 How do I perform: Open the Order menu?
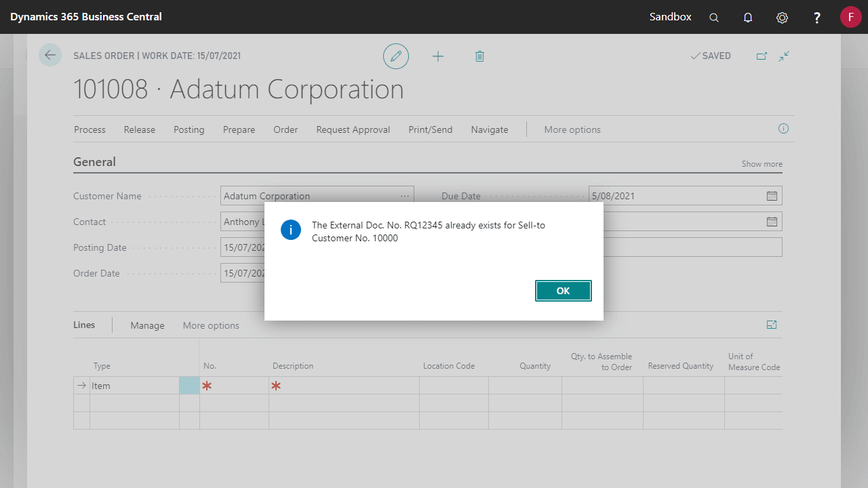pos(285,129)
